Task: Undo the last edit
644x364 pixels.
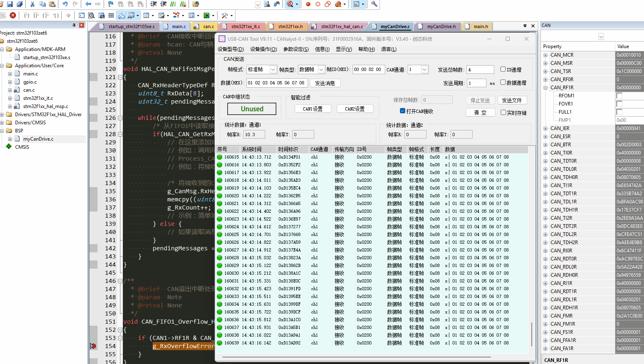Action: (65, 4)
